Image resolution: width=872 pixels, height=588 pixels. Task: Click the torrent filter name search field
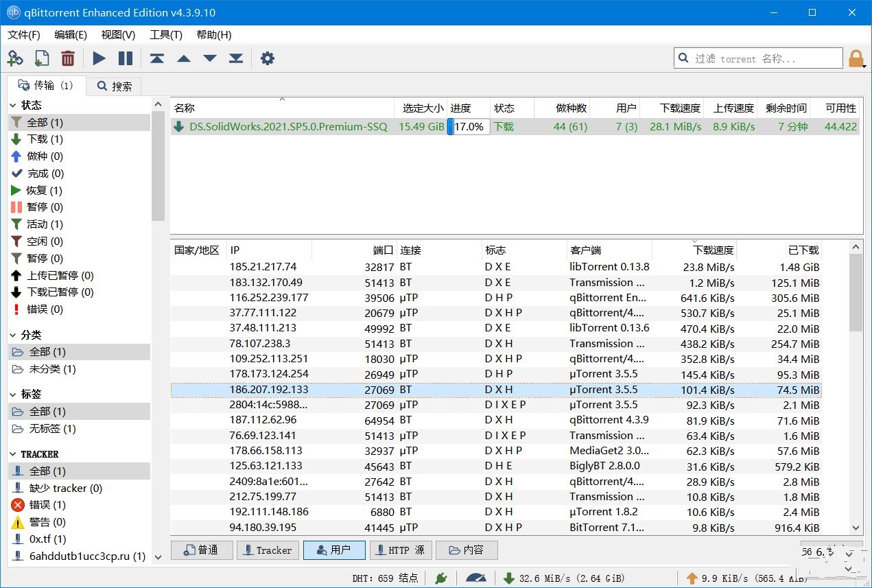(x=758, y=58)
